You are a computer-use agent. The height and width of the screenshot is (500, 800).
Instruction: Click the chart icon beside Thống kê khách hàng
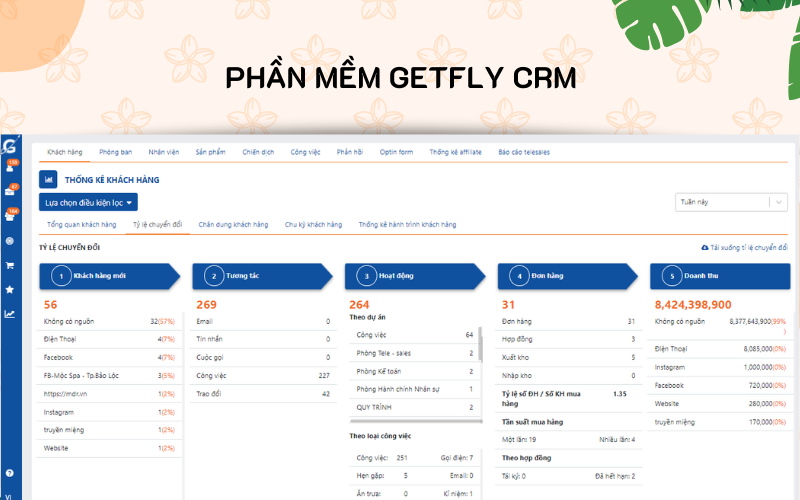[x=48, y=180]
